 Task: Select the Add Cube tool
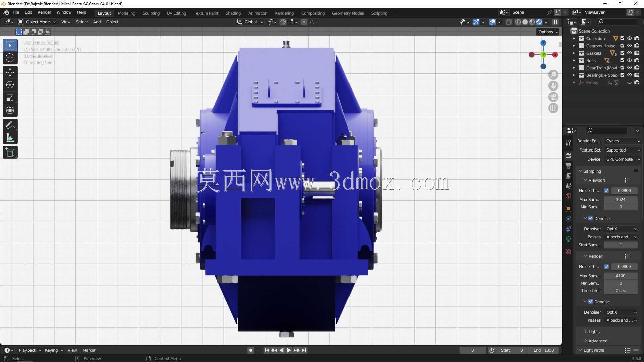tap(10, 153)
